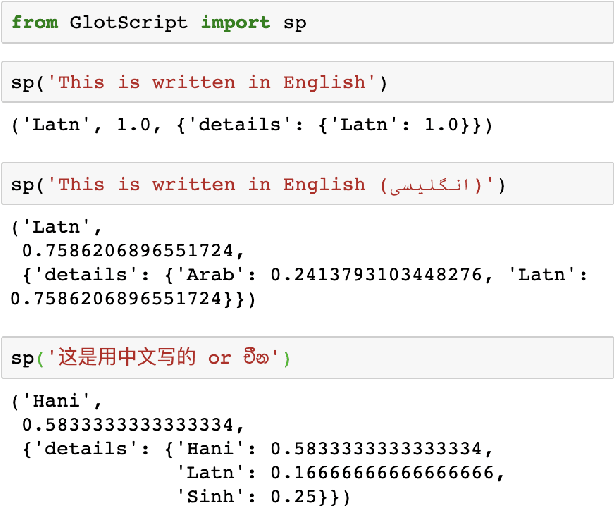The image size is (614, 506).
Task: Click the 'details' key in the last output
Action: point(80,448)
